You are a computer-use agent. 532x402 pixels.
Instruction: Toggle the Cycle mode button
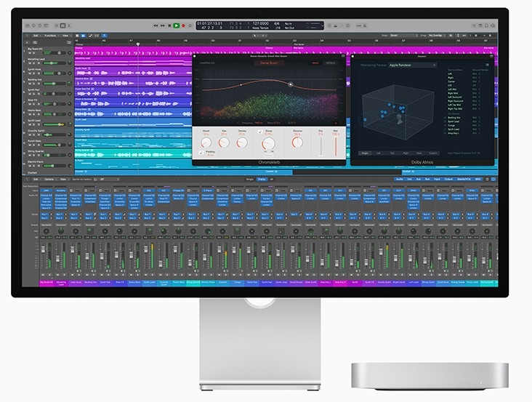point(190,25)
